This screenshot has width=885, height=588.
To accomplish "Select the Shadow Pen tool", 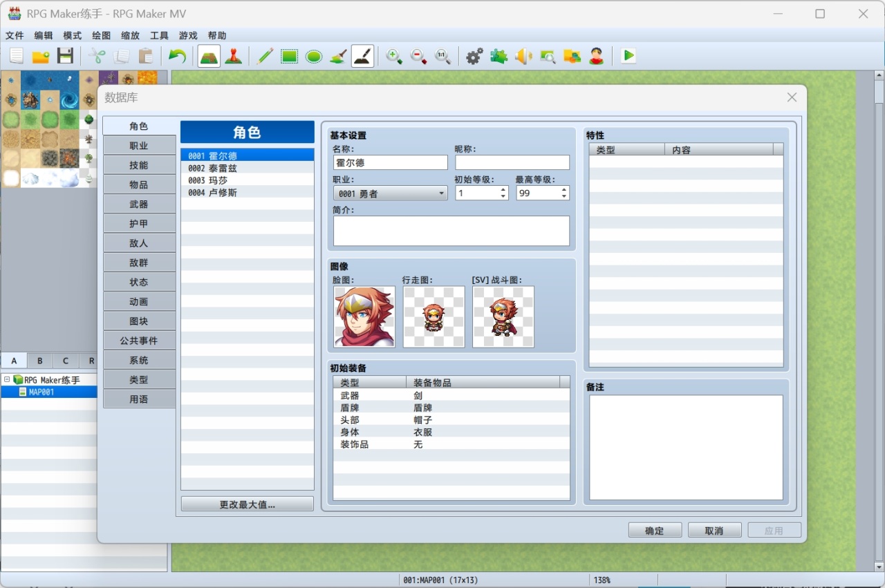I will (363, 56).
